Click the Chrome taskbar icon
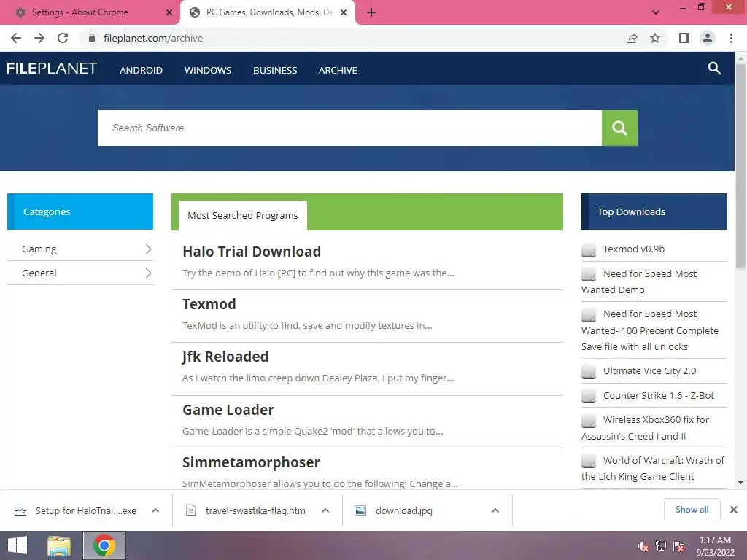Image resolution: width=747 pixels, height=560 pixels. (x=104, y=545)
